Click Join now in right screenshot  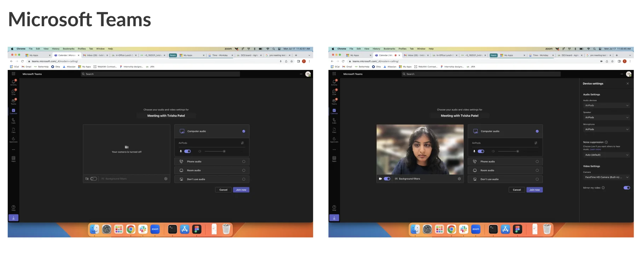535,190
